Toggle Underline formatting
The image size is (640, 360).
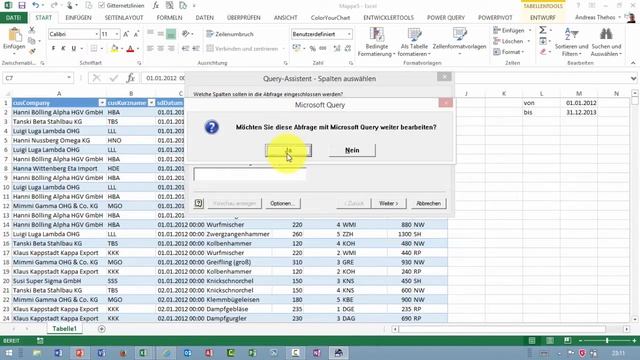coord(74,49)
